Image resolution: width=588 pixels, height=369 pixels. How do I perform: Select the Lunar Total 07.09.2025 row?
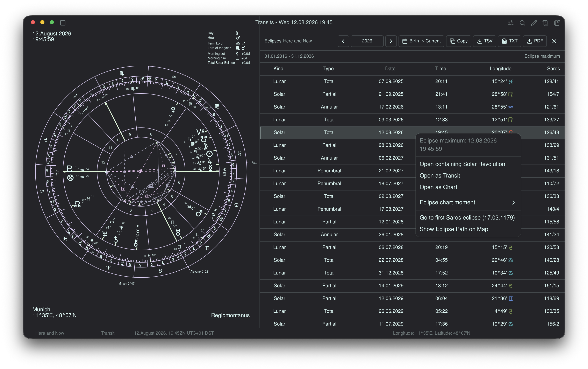point(412,81)
